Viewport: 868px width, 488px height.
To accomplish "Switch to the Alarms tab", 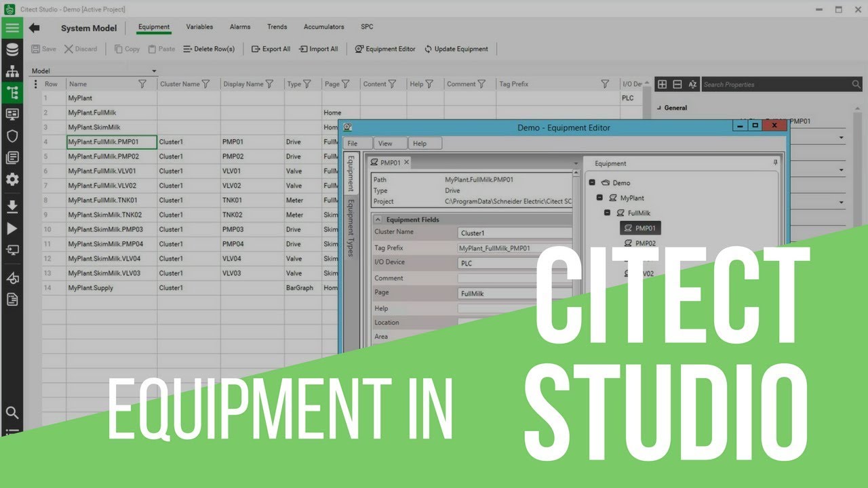I will tap(240, 27).
